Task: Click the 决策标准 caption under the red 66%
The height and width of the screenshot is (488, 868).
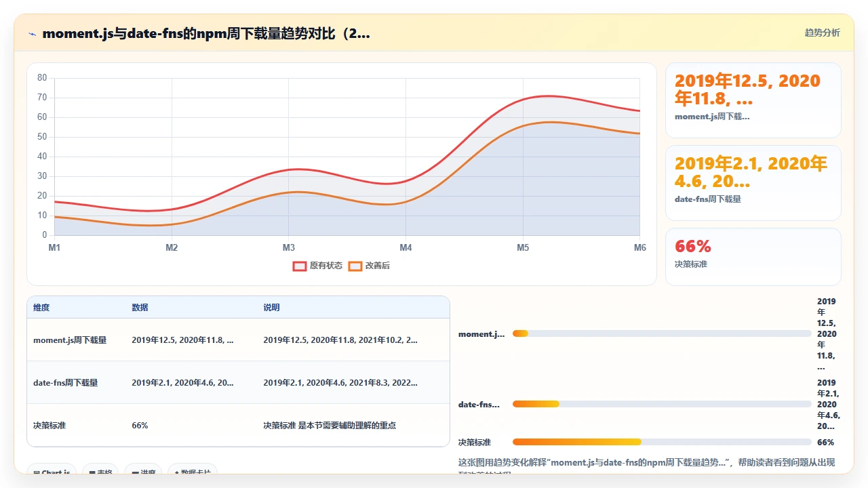Action: coord(691,264)
